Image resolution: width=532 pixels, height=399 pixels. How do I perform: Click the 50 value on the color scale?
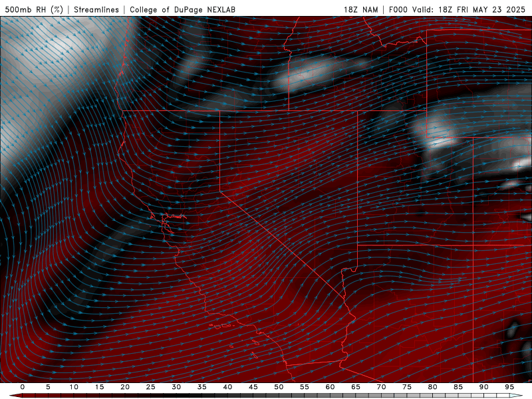click(279, 387)
